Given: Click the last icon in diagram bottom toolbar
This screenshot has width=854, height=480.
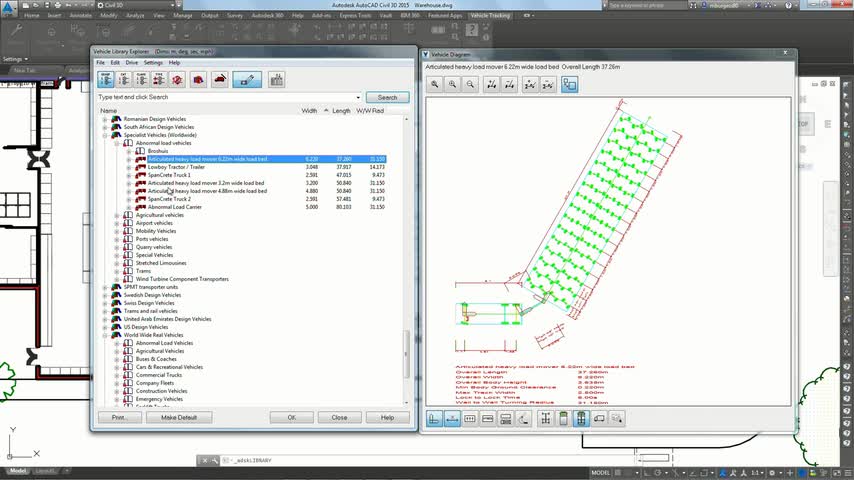Looking at the screenshot, I should pos(617,418).
